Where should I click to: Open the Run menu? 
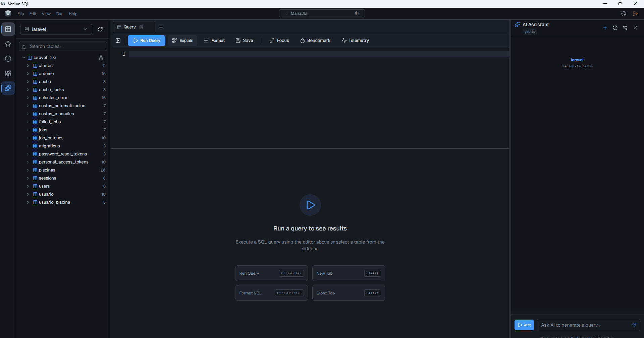coord(60,14)
